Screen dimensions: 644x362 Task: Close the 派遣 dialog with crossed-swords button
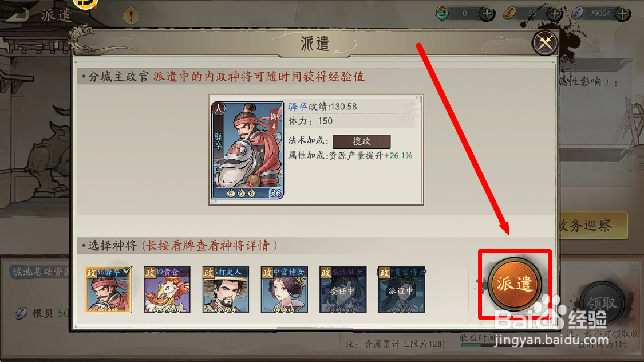544,43
